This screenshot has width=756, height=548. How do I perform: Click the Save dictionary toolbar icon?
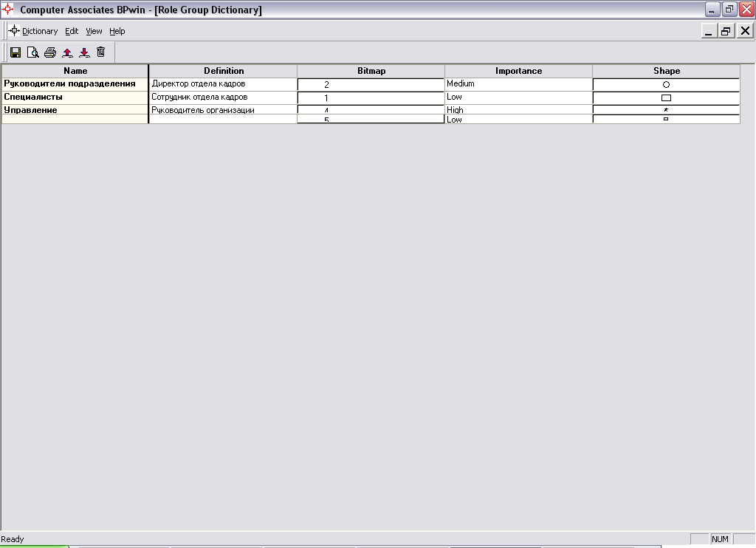coord(16,52)
